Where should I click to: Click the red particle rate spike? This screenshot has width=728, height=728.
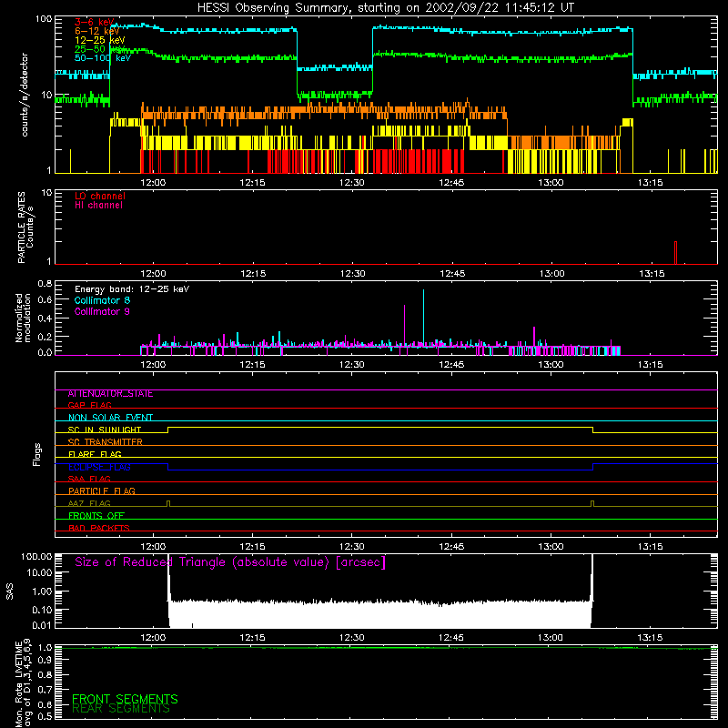675,253
